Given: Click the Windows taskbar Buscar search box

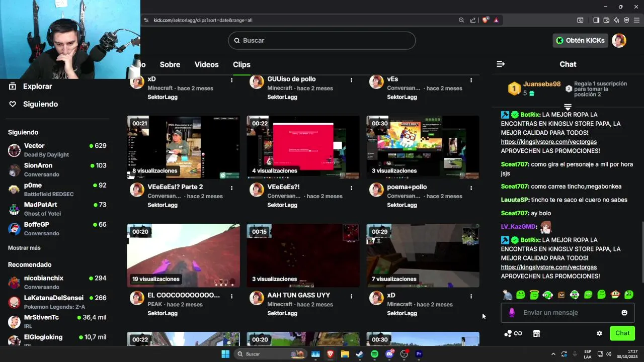Looking at the screenshot, I should (x=272, y=354).
